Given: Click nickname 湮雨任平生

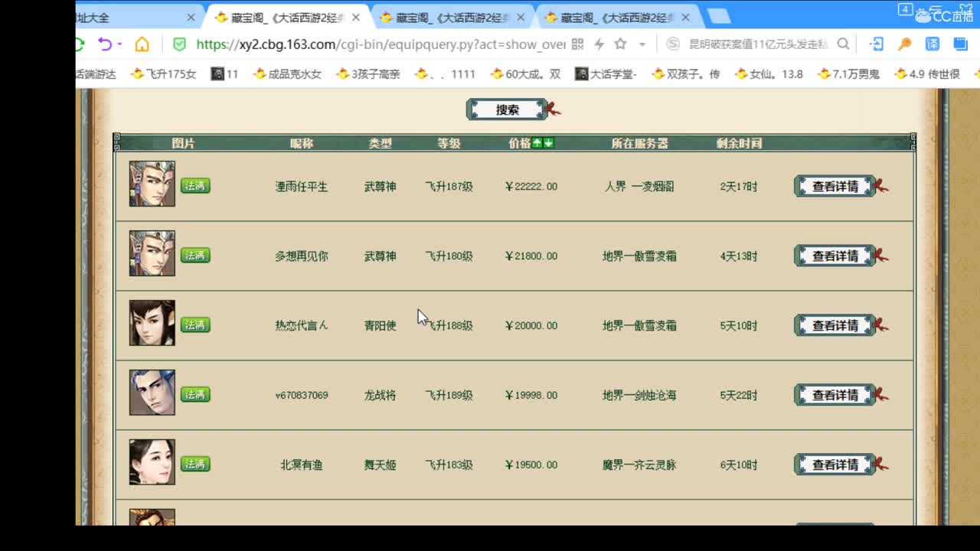Looking at the screenshot, I should [301, 187].
